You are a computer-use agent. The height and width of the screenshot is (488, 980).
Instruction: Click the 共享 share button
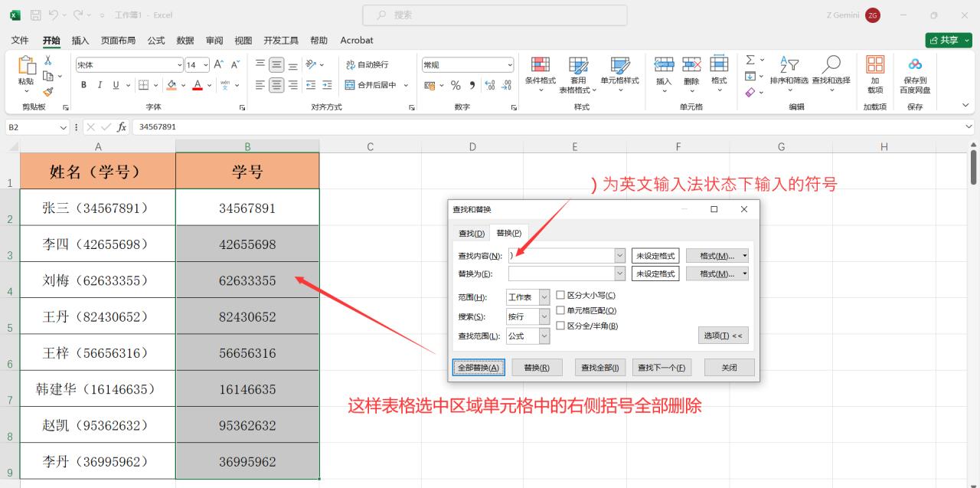click(949, 40)
